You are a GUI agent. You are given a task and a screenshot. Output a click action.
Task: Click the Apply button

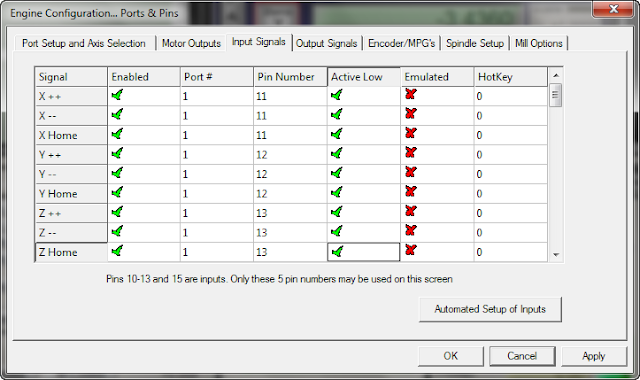point(593,356)
